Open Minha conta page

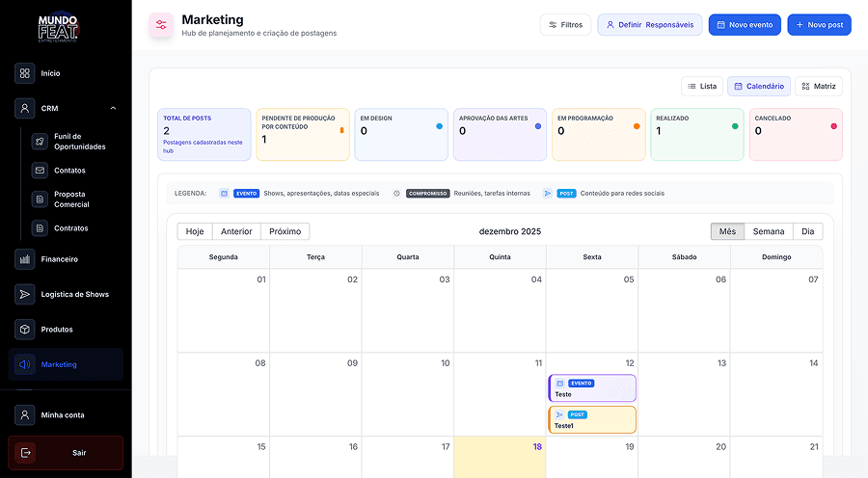[63, 415]
